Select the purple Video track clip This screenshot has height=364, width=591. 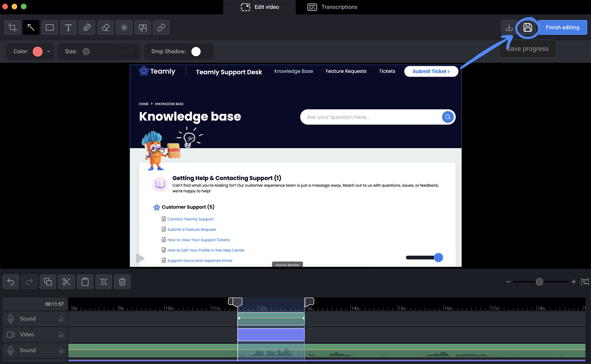click(271, 335)
